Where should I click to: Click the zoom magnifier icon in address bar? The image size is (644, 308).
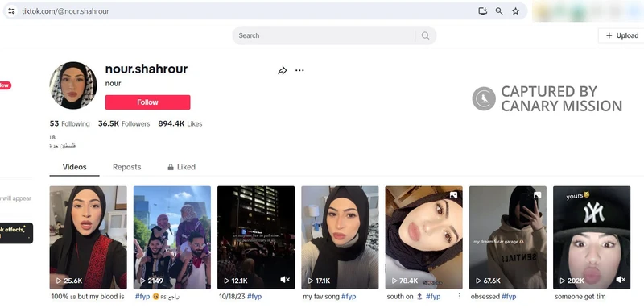(499, 11)
